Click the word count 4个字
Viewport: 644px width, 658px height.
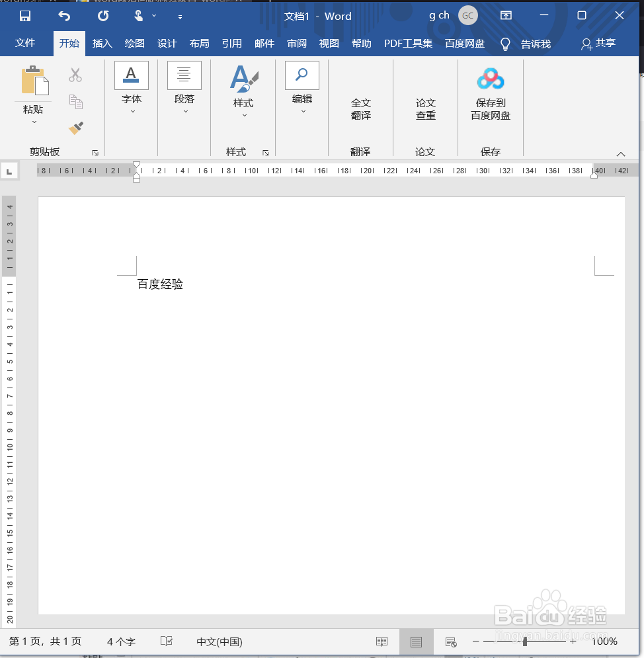(x=121, y=641)
